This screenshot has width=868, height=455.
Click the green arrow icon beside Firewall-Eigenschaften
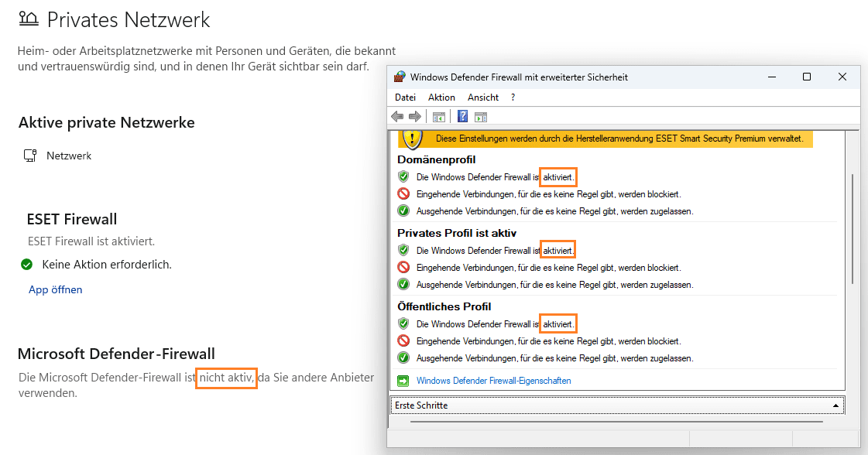tap(403, 381)
